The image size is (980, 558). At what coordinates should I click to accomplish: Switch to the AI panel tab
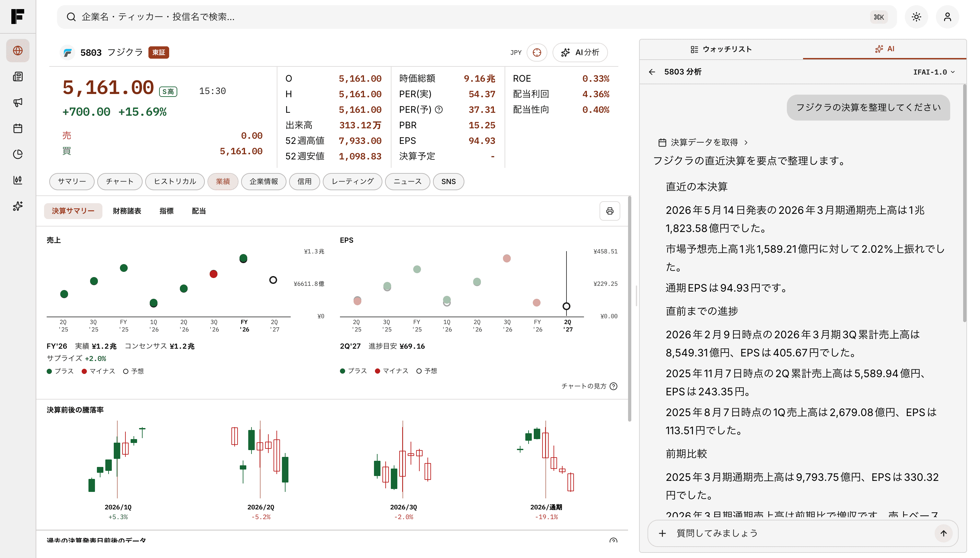[x=884, y=49]
